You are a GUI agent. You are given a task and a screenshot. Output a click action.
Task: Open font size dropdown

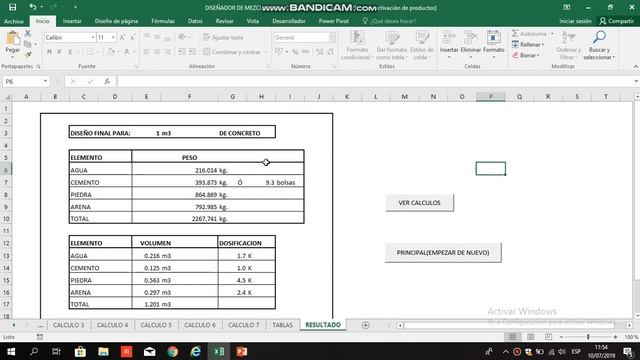point(113,38)
